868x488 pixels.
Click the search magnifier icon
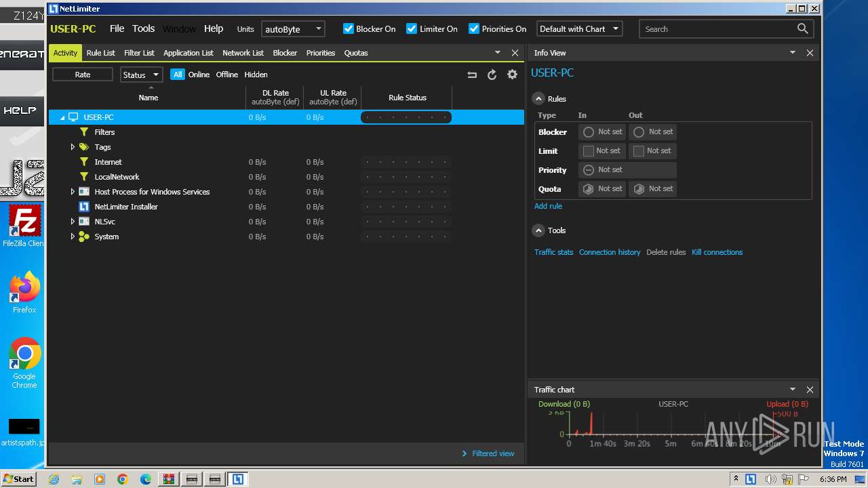coord(803,28)
